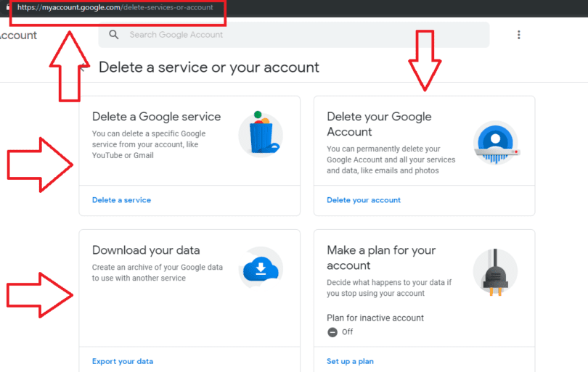Click the Off status icon for inactive plan
Viewport: 588px width, 372px height.
[332, 332]
